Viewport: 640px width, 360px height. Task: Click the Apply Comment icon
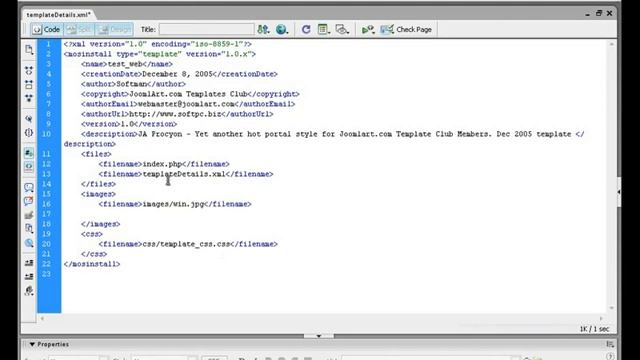[x=29, y=187]
